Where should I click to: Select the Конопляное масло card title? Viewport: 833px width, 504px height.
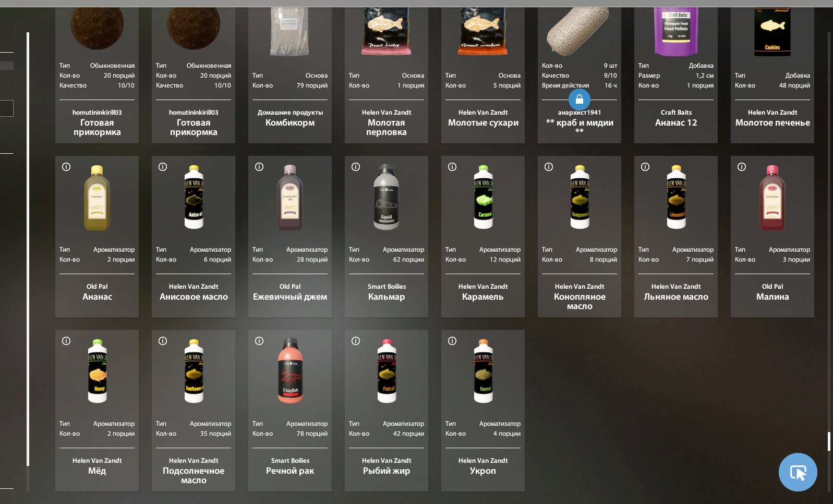(x=580, y=301)
